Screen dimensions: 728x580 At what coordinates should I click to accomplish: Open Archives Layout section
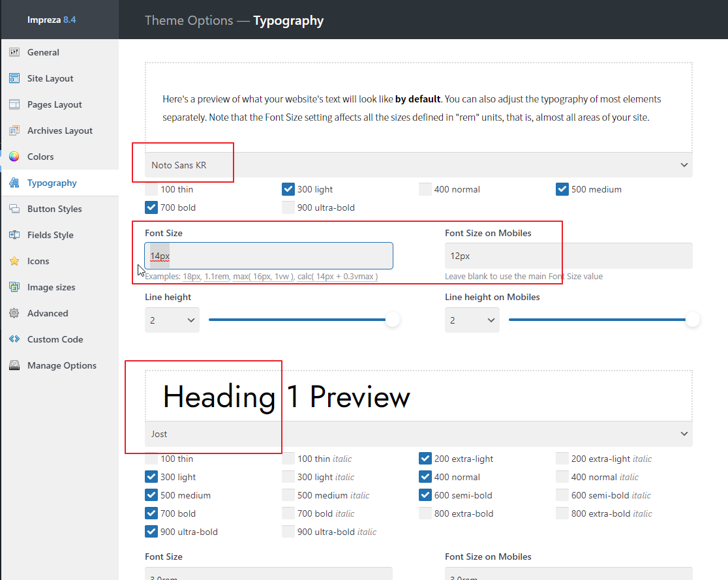60,130
